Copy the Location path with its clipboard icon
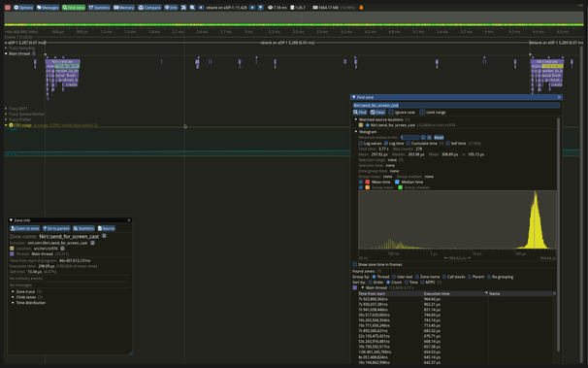Image resolution: width=588 pixels, height=368 pixels. click(63, 249)
